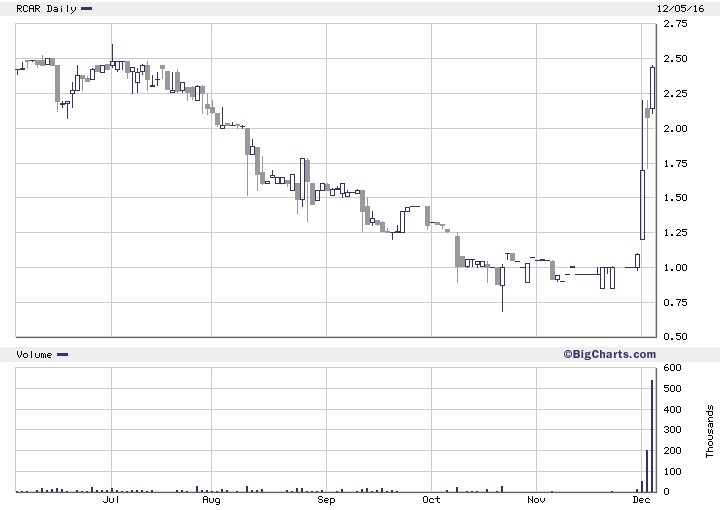This screenshot has height=510, width=720.
Task: Click the 400 volume axis label
Action: click(673, 409)
